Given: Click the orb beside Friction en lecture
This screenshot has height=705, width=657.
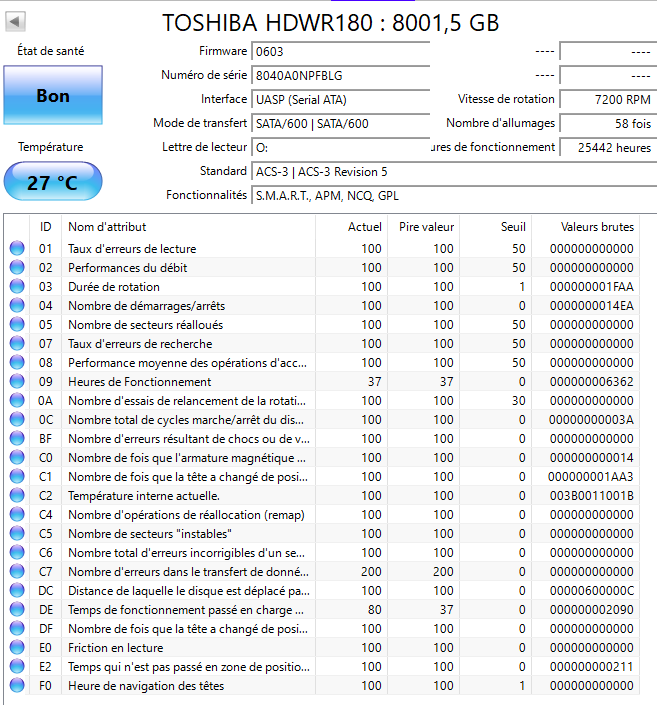Looking at the screenshot, I should pos(17,647).
